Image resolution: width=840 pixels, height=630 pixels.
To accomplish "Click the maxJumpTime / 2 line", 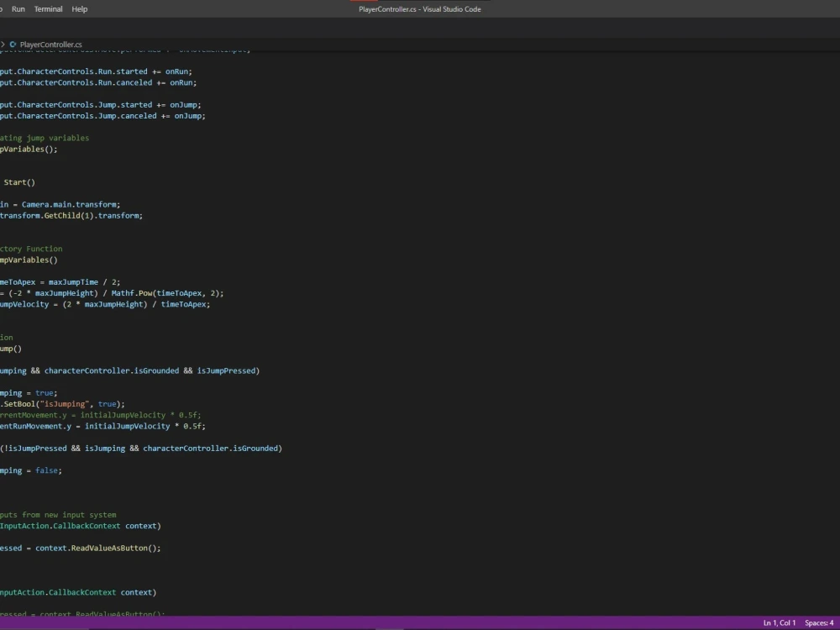I will pos(60,281).
